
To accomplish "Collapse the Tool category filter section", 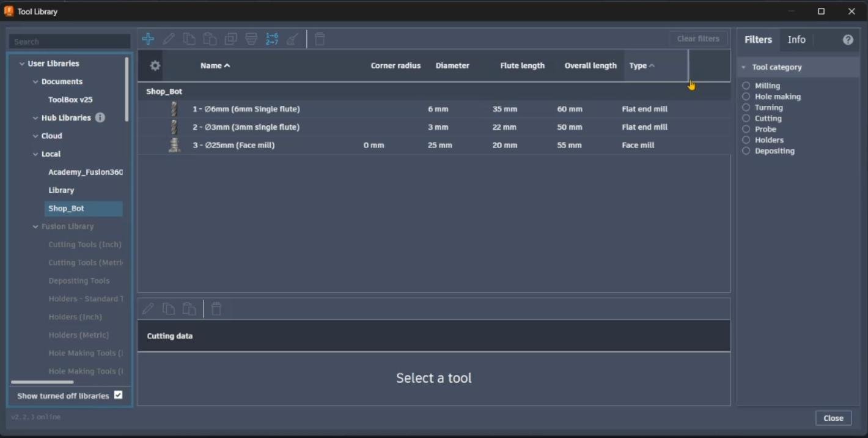I will click(x=744, y=67).
